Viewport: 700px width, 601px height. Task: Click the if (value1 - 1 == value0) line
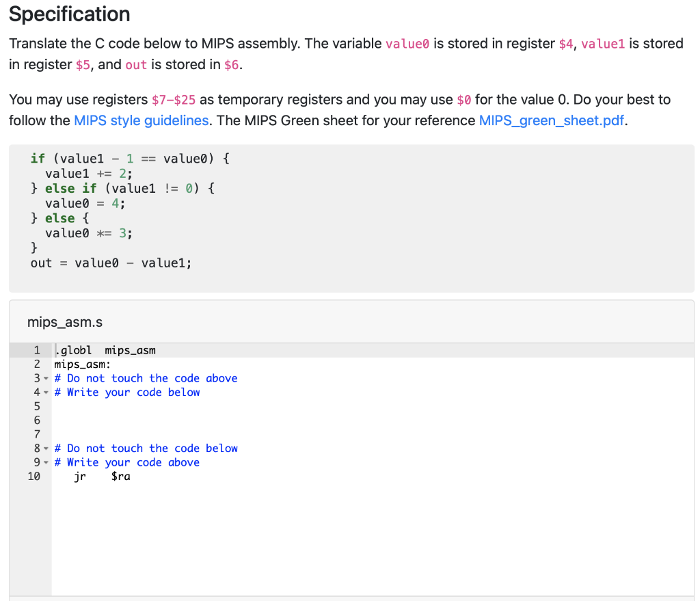click(x=130, y=158)
